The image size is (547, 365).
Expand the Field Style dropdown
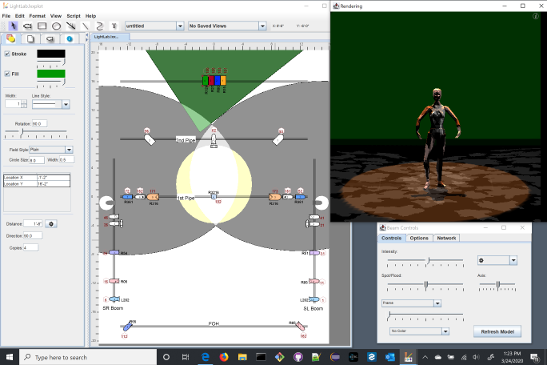(x=69, y=150)
